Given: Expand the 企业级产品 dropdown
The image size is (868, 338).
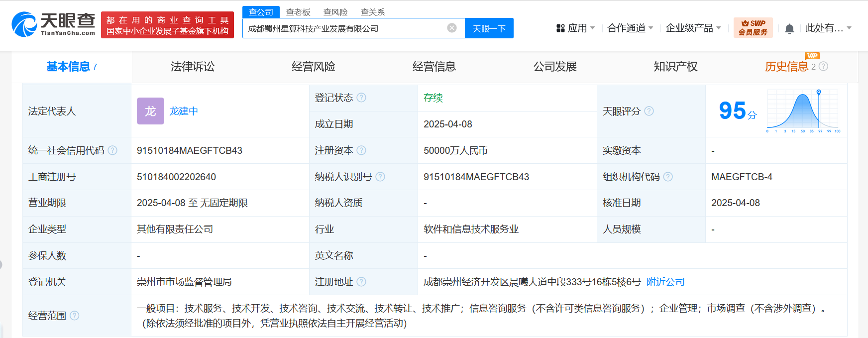Looking at the screenshot, I should point(693,28).
